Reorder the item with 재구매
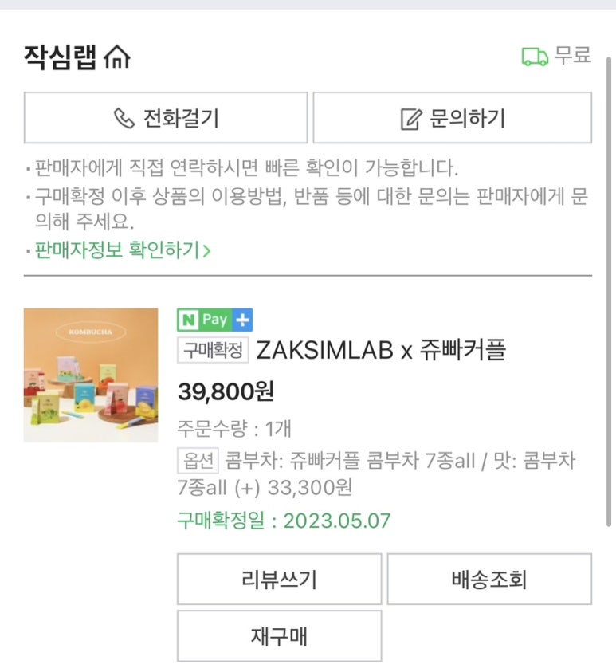This screenshot has height=672, width=616. 279,636
